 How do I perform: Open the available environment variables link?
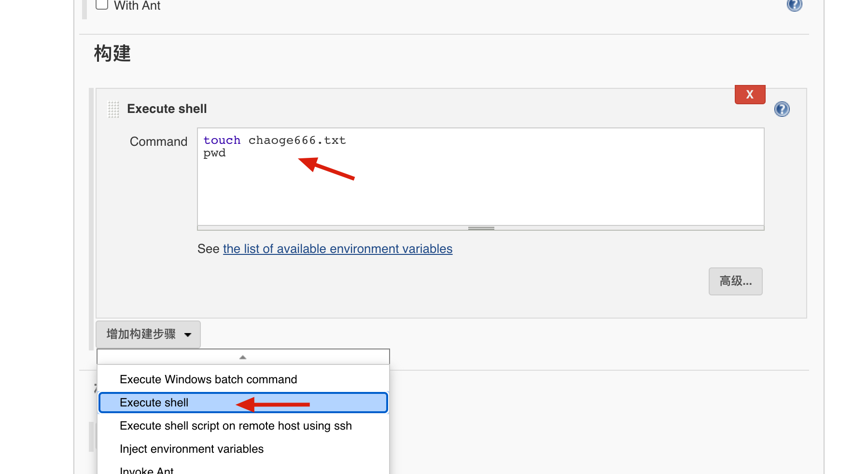click(x=337, y=249)
